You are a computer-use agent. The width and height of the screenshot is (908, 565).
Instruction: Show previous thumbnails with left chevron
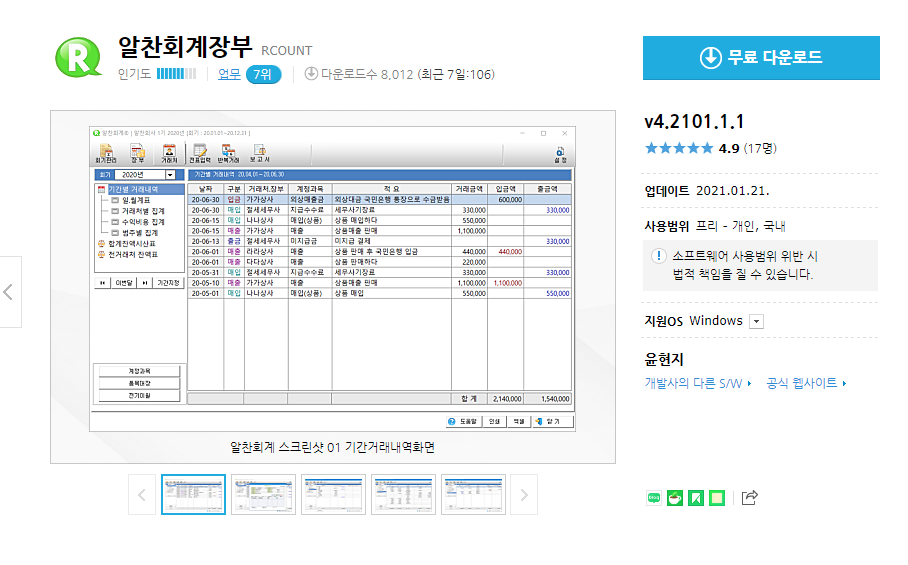point(142,495)
